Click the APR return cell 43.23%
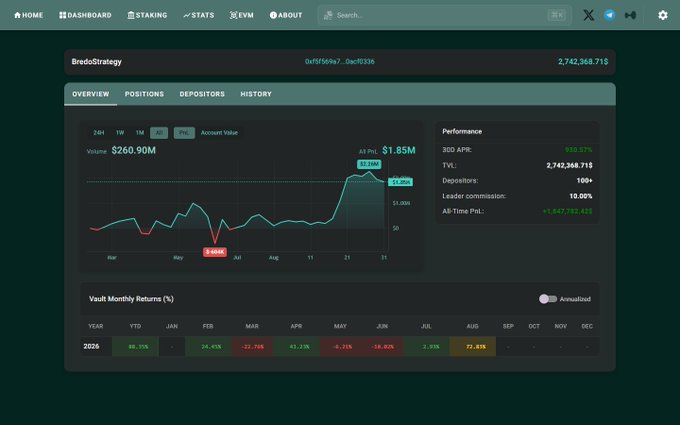This screenshot has height=425, width=680. [297, 347]
